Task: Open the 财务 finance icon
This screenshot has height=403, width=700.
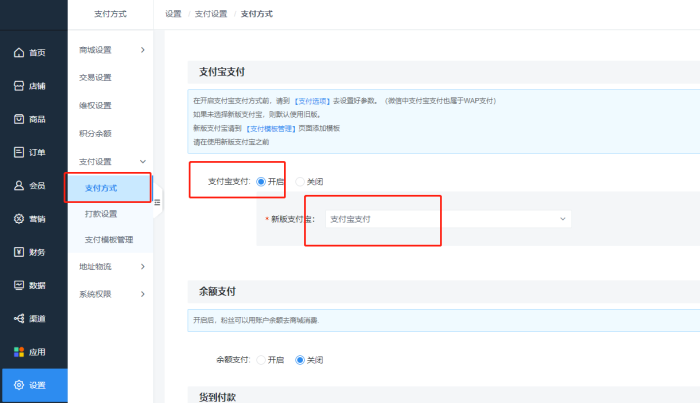Action: tap(19, 252)
